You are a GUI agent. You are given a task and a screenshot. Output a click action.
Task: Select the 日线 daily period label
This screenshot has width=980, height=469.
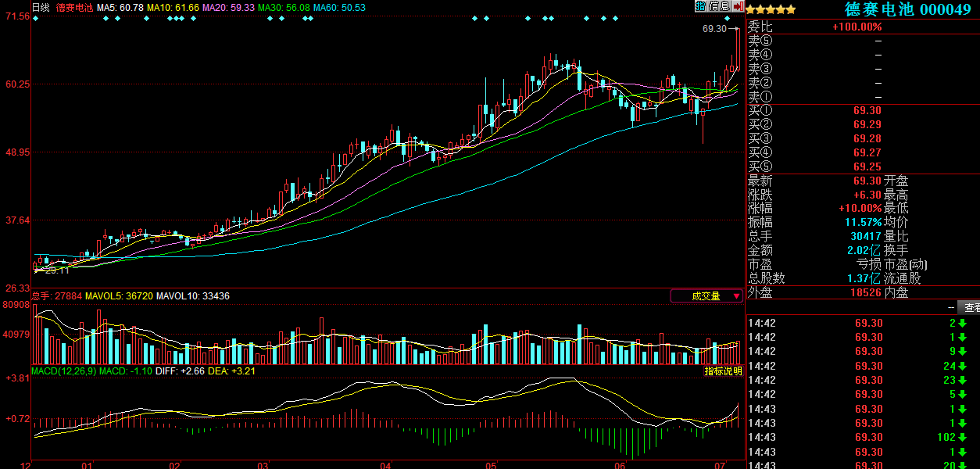41,7
